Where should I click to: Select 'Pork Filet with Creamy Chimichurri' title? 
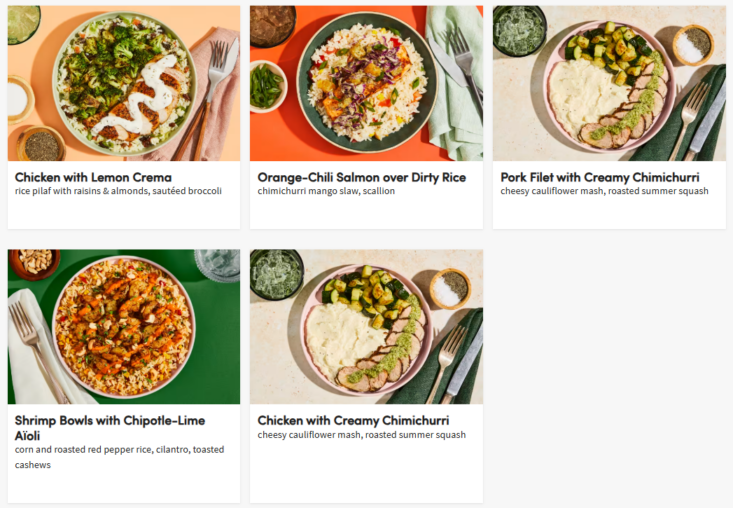tap(600, 177)
